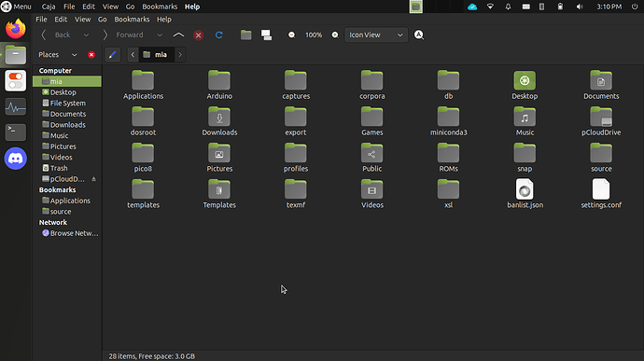Open the Back history dropdown arrow
This screenshot has height=361, width=644.
pos(86,35)
